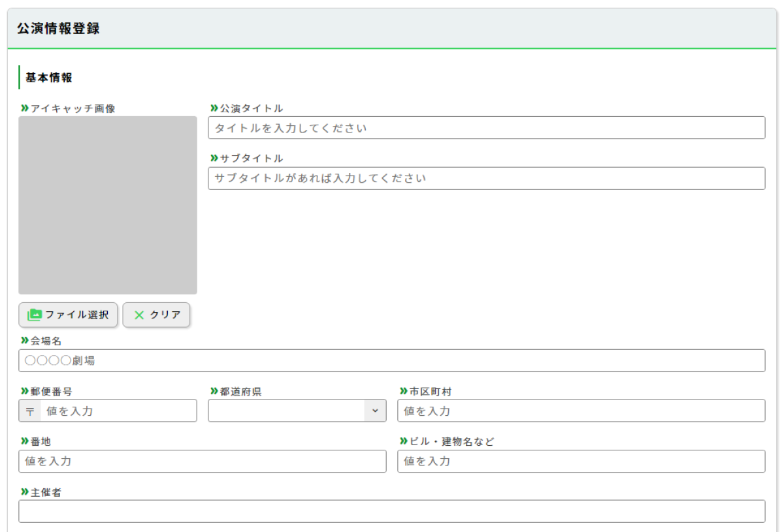Click the folder image icon on ファイル選択
Viewport: 784px width, 532px height.
(x=35, y=315)
